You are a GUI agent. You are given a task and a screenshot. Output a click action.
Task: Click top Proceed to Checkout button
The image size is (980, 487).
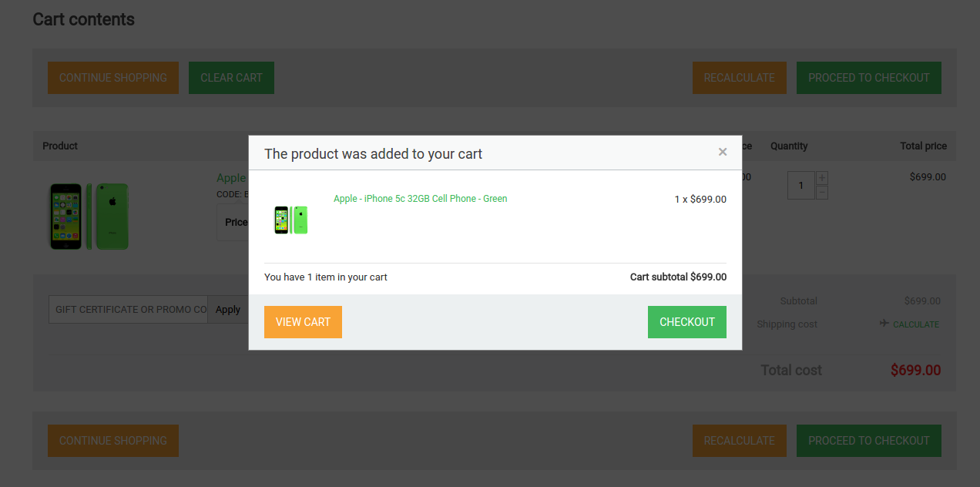point(869,78)
